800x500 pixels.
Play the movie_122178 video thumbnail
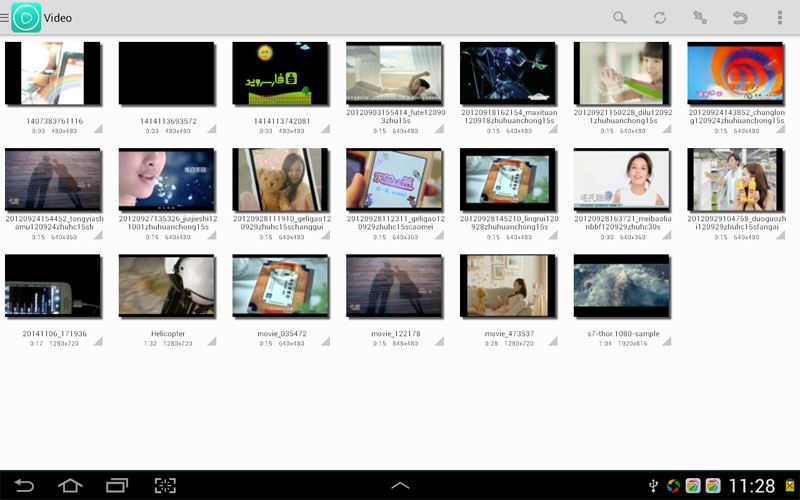click(x=394, y=286)
